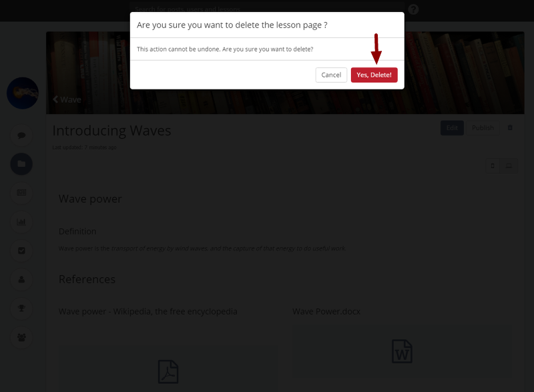Viewport: 534px width, 392px height.
Task: Click the wave power definition sentence
Action: 202,248
